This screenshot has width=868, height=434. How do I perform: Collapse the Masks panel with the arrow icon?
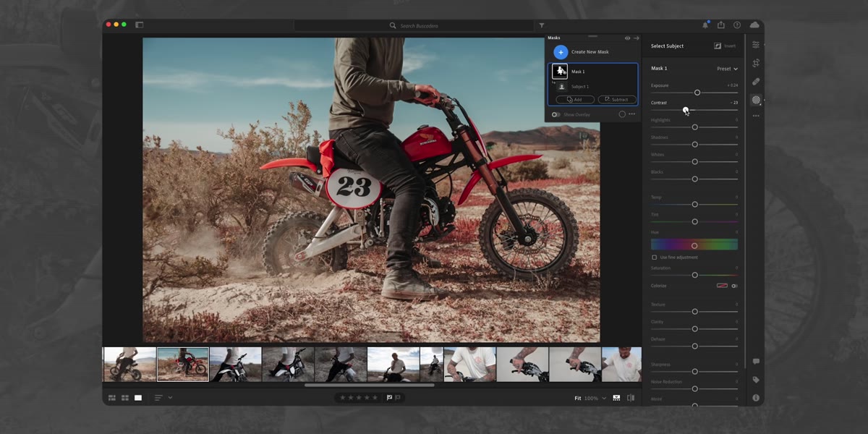tap(637, 38)
